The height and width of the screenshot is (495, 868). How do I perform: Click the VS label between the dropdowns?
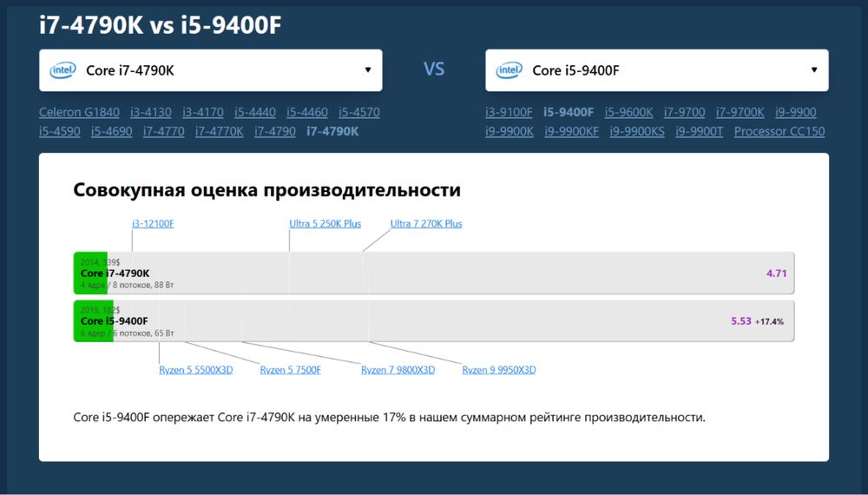[434, 69]
